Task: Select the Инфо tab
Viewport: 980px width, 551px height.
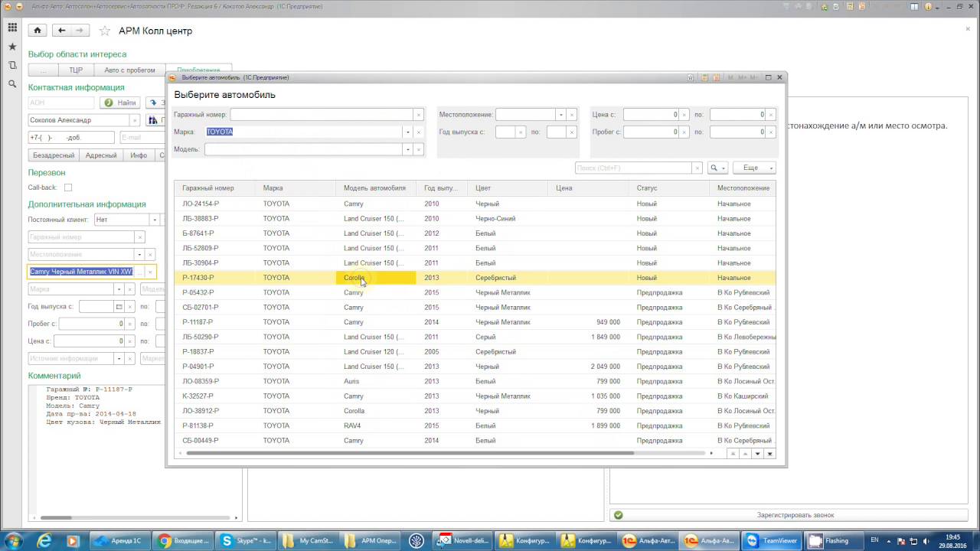Action: coord(139,155)
